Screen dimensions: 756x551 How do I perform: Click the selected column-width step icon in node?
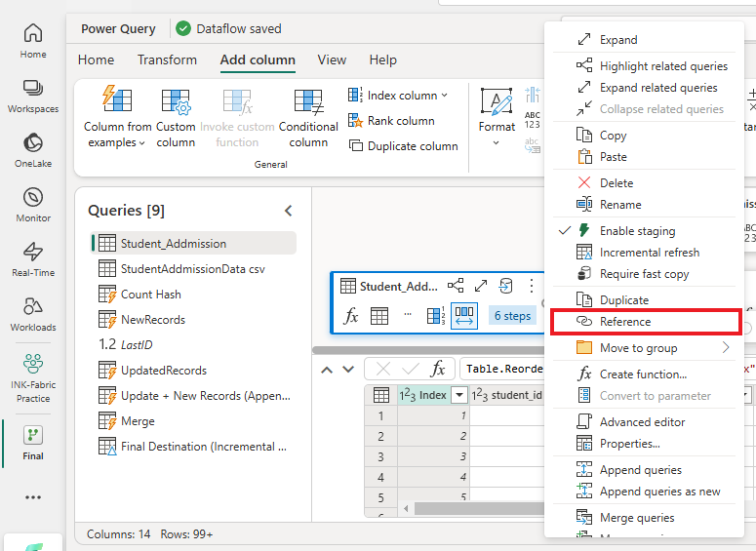[x=463, y=316]
